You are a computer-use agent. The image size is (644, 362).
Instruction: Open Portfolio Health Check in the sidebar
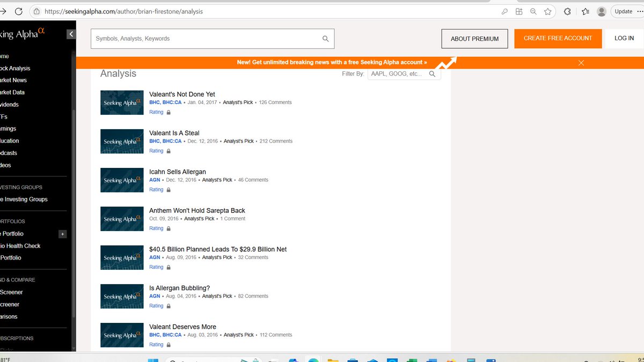[20, 246]
